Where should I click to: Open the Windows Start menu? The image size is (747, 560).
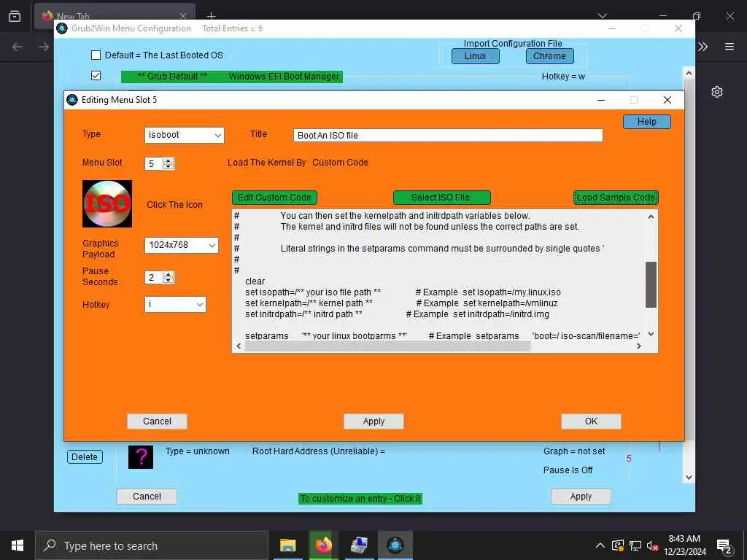click(x=18, y=545)
